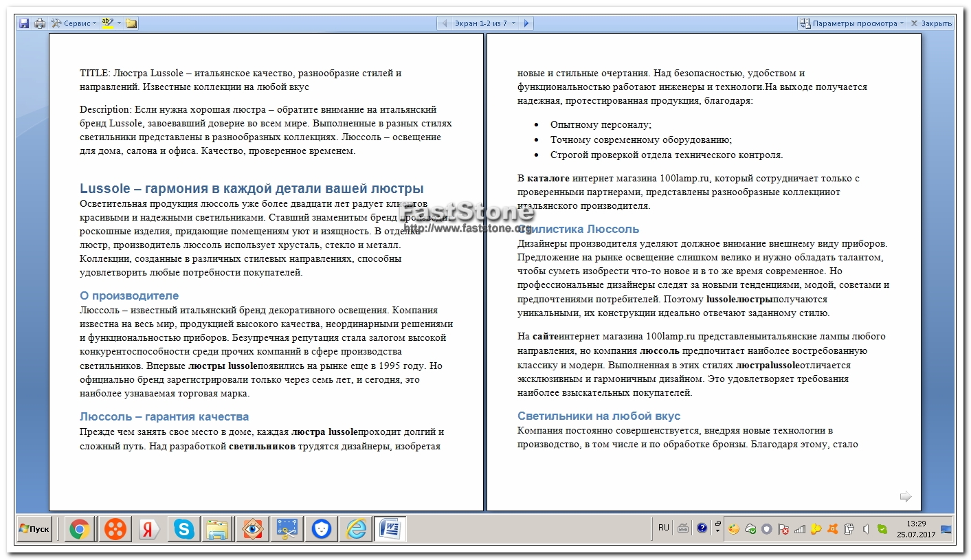Viewport: 971px width, 560px height.
Task: Click the bullet Точному современному оборудованию;
Action: click(641, 139)
